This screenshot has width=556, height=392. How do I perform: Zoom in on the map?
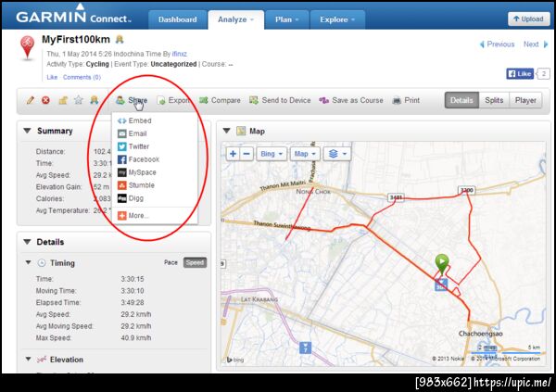[x=233, y=154]
